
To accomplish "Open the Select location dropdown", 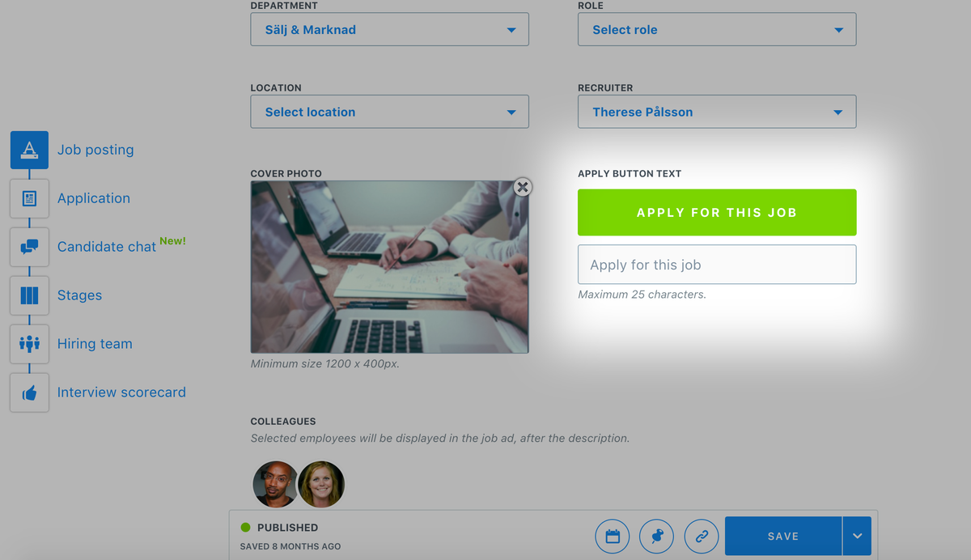I will (389, 112).
